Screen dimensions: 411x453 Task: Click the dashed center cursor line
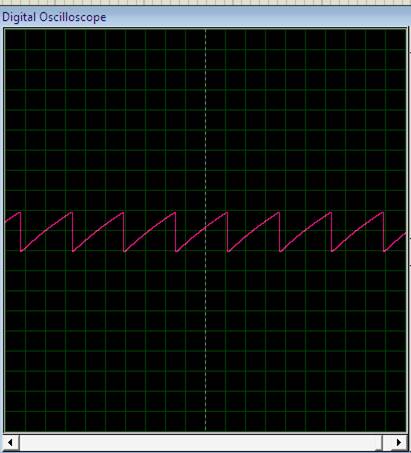pos(205,230)
